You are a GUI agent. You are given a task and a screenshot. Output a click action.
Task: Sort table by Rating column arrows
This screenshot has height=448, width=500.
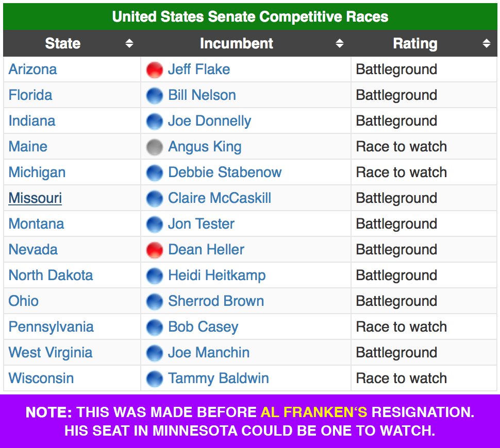486,43
